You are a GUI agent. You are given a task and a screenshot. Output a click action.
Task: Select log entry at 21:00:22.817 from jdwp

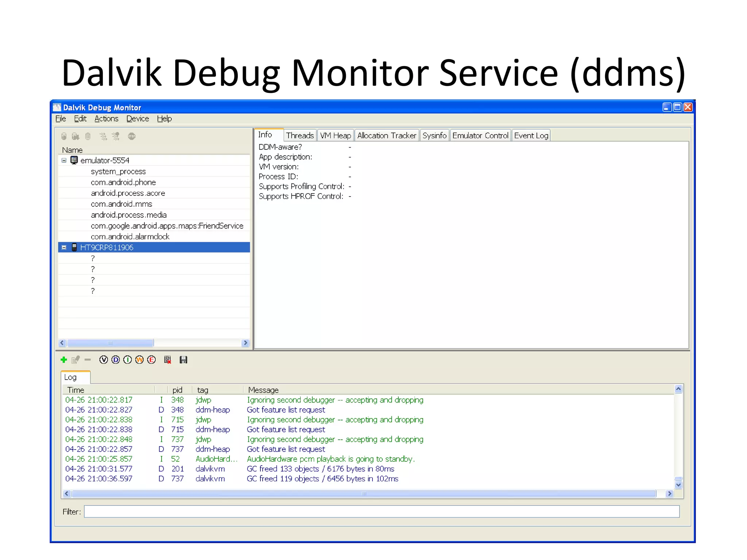point(368,400)
